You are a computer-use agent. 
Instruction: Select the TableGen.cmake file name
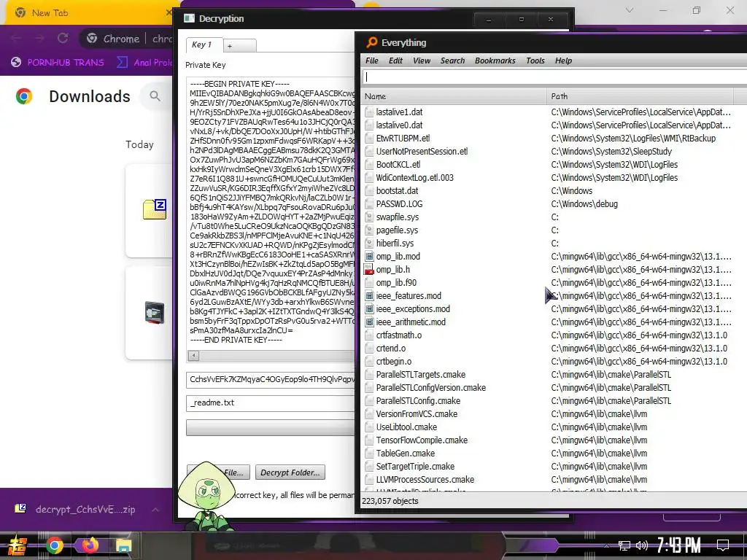tap(406, 454)
